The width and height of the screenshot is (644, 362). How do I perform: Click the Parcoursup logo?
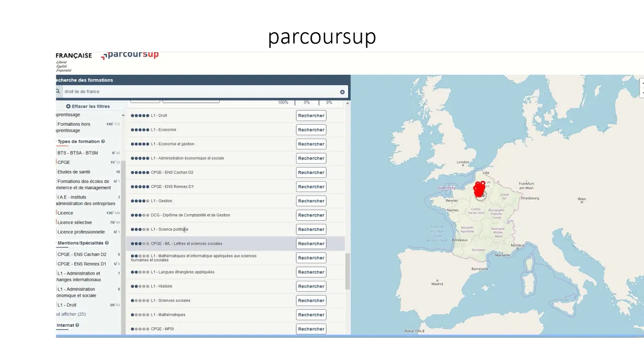[130, 55]
